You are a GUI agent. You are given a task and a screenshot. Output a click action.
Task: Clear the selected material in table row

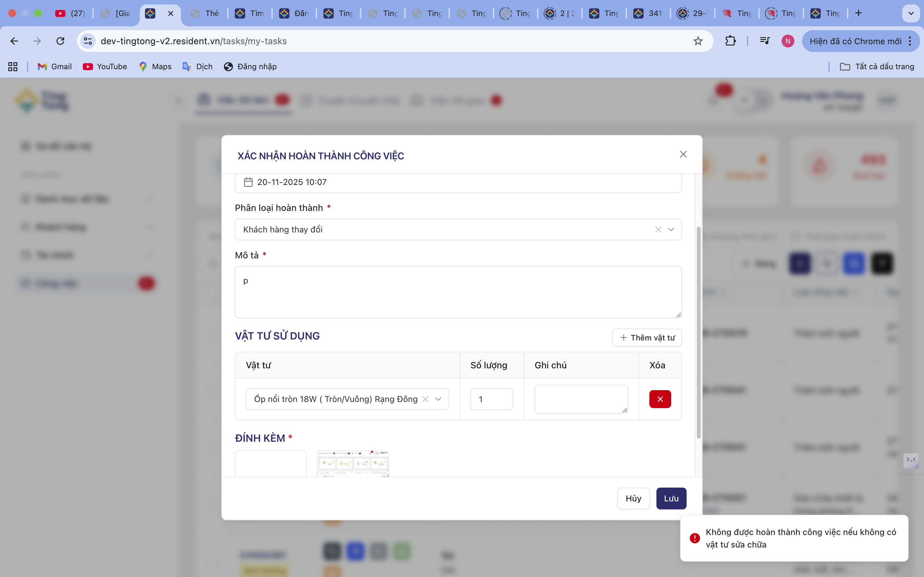425,399
